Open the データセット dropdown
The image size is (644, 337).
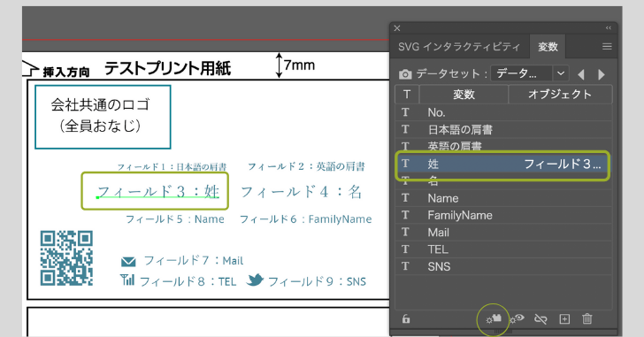(x=530, y=74)
